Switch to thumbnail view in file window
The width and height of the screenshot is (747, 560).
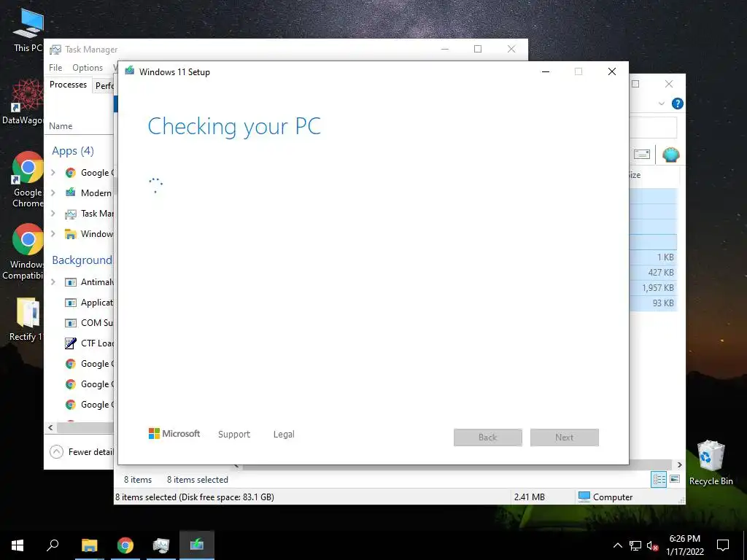pyautogui.click(x=675, y=479)
